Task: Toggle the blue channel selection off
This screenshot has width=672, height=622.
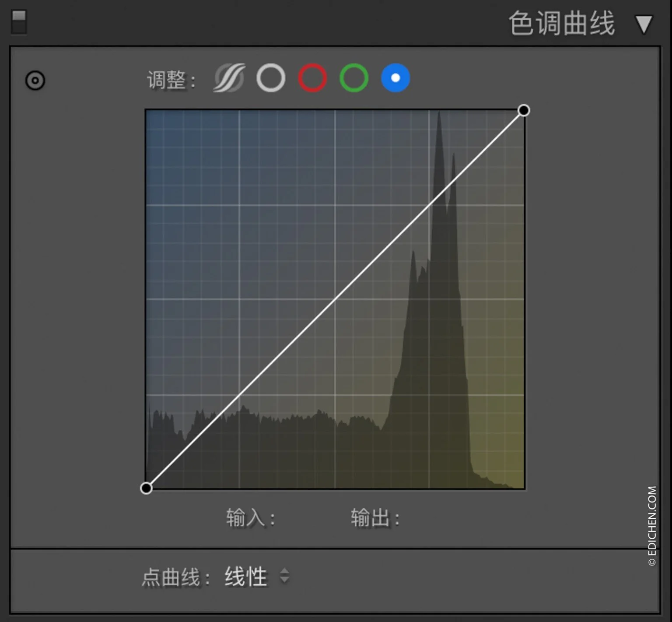Action: tap(395, 78)
